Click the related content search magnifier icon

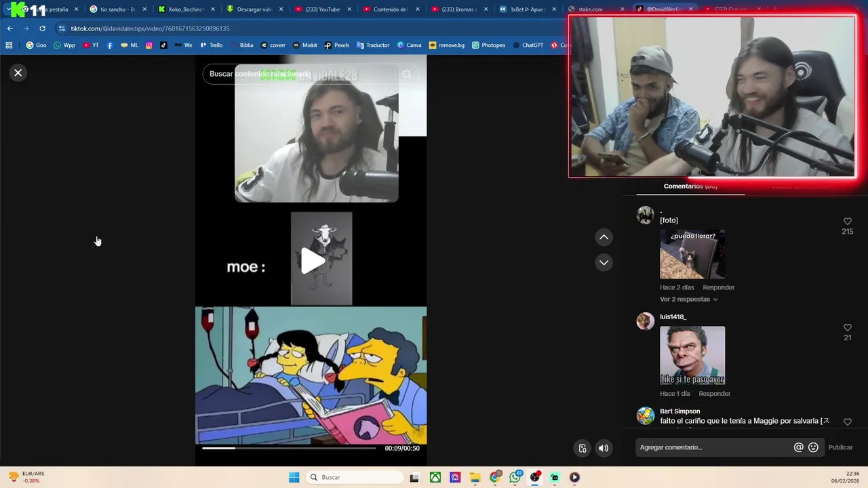pos(407,74)
